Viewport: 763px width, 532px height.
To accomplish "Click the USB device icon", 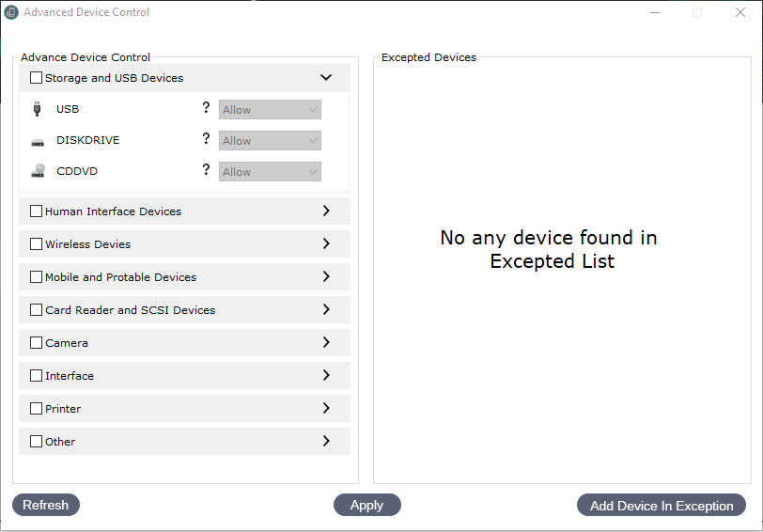I will click(x=38, y=109).
